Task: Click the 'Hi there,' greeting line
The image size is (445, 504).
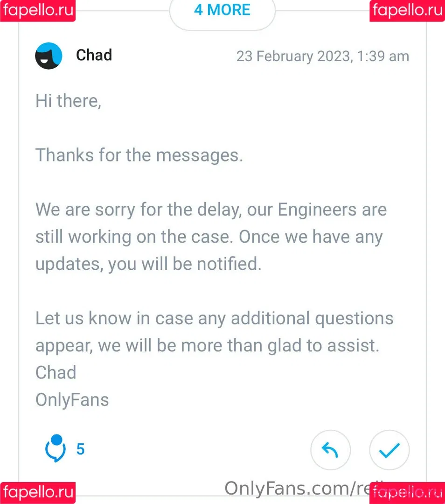Action: [68, 101]
